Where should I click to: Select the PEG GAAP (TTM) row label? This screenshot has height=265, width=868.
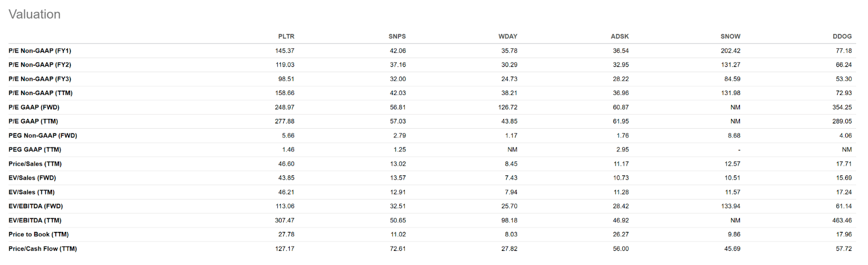point(35,149)
